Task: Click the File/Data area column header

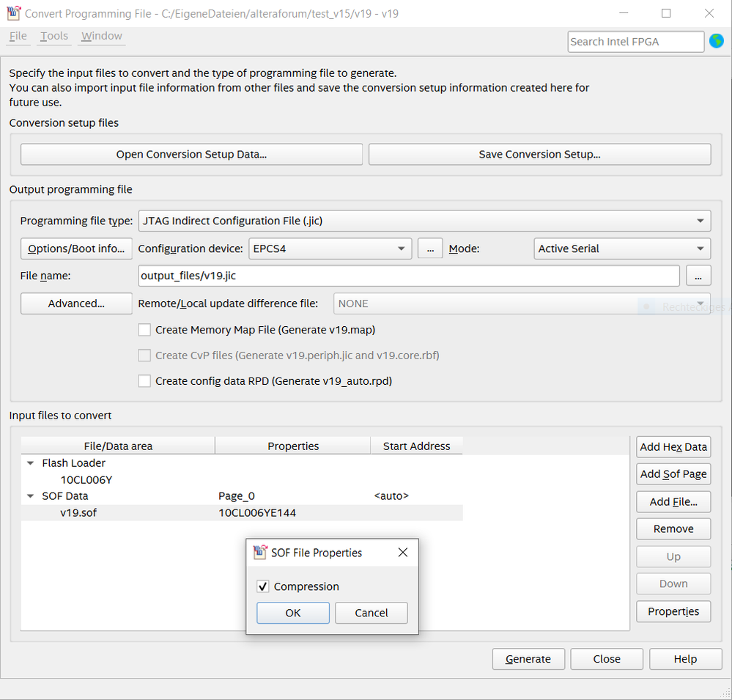Action: click(118, 446)
